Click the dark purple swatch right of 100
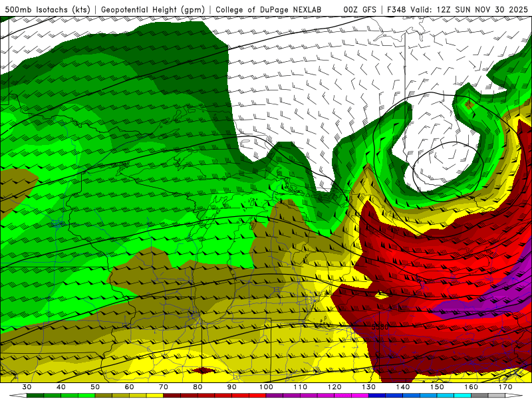 pyautogui.click(x=275, y=396)
